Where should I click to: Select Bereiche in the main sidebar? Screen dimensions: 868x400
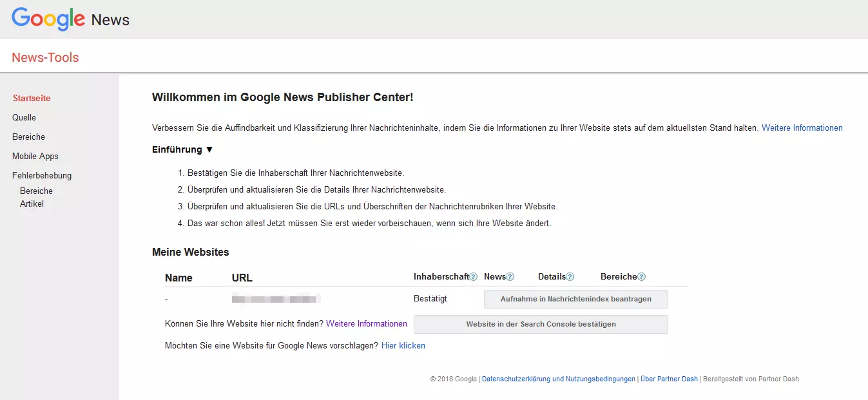[x=28, y=137]
